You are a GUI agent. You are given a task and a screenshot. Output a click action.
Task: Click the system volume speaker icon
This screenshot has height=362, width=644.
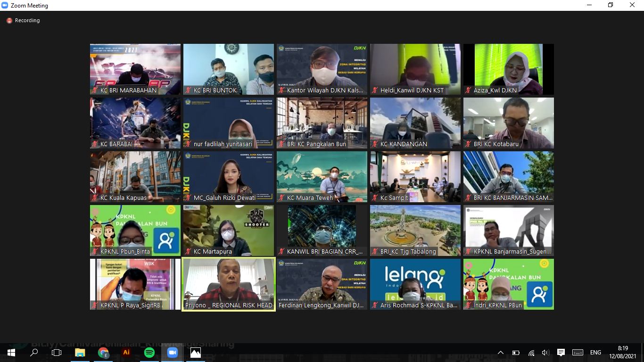(x=545, y=353)
